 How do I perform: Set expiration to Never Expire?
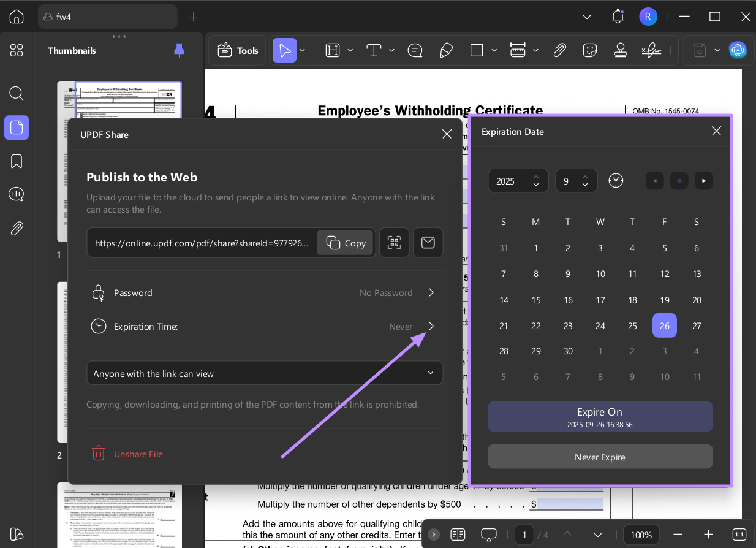[600, 457]
